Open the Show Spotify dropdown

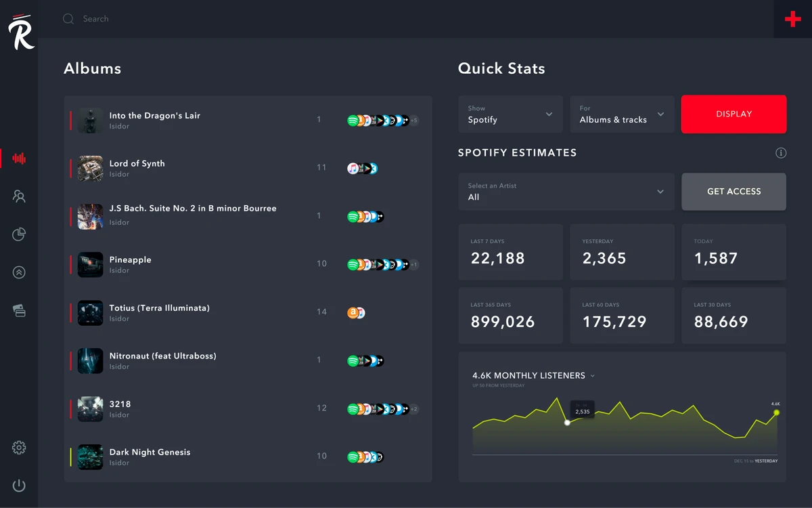pyautogui.click(x=510, y=114)
